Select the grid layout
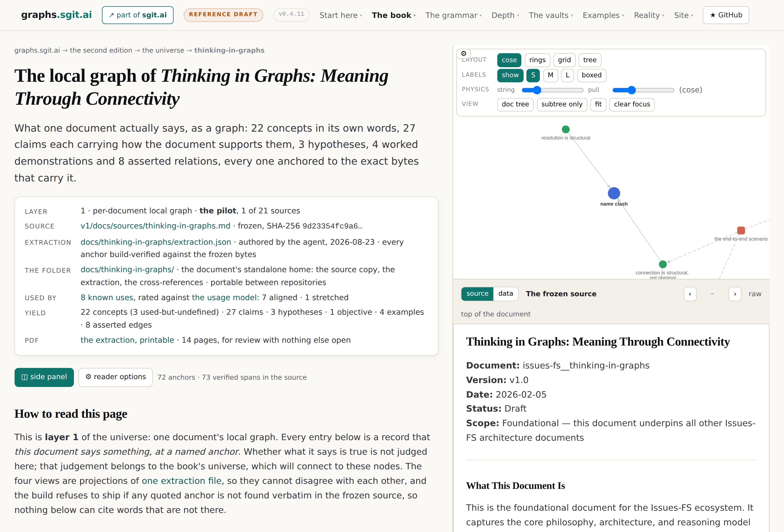The image size is (784, 532). 564,60
